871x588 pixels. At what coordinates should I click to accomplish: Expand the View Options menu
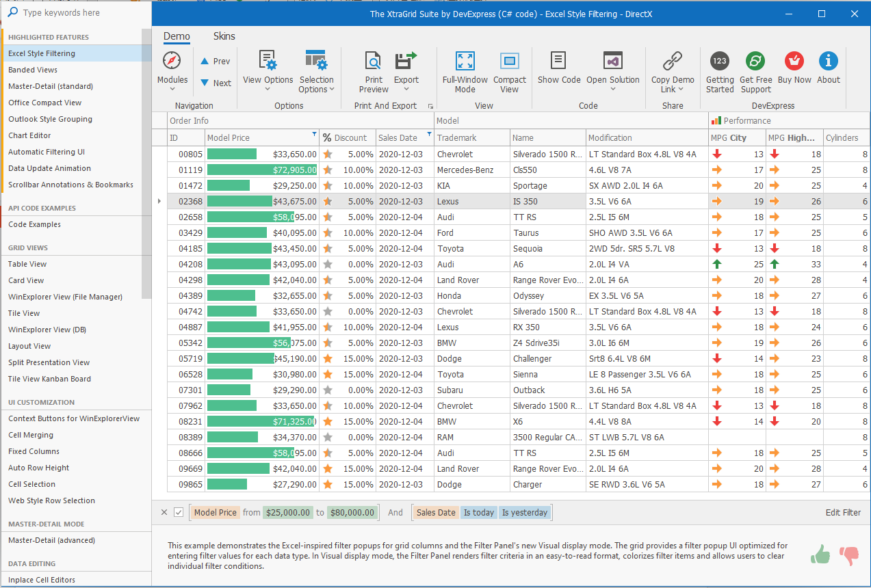click(268, 72)
